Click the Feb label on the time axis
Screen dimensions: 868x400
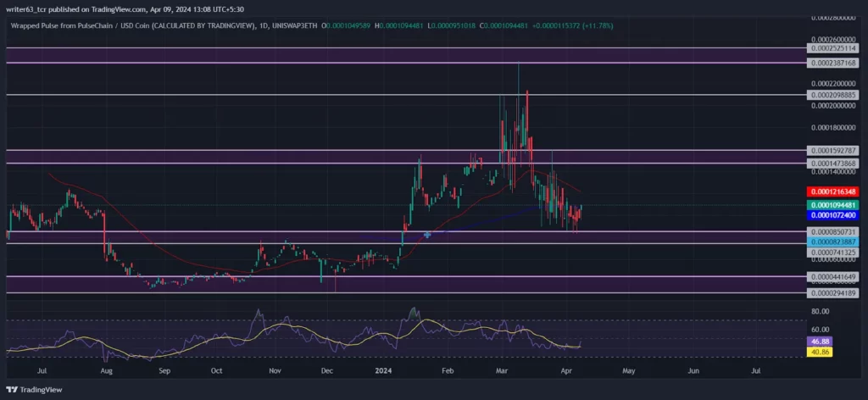tap(448, 370)
